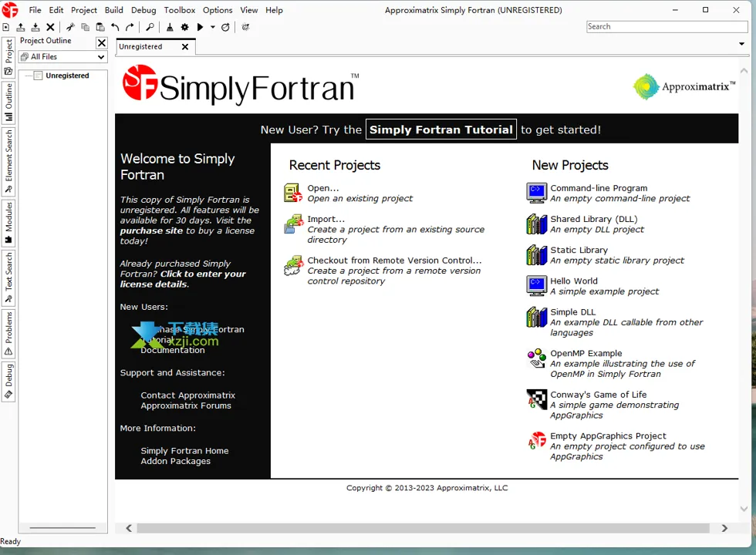Click the stopwatch profile icon
Viewport: 756px width, 555px height.
click(225, 28)
